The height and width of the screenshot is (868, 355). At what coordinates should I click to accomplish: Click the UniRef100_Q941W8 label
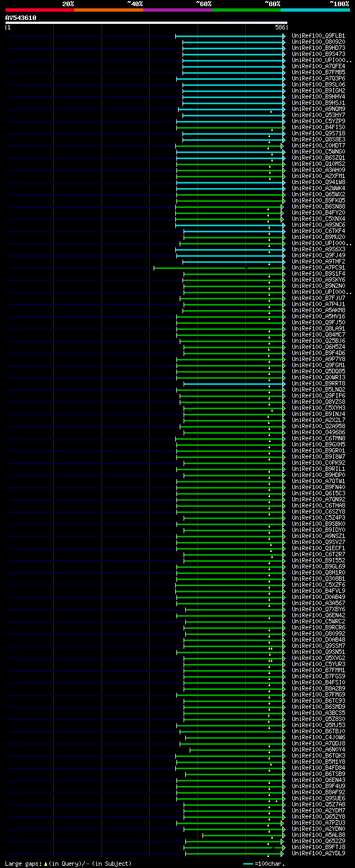point(318,182)
